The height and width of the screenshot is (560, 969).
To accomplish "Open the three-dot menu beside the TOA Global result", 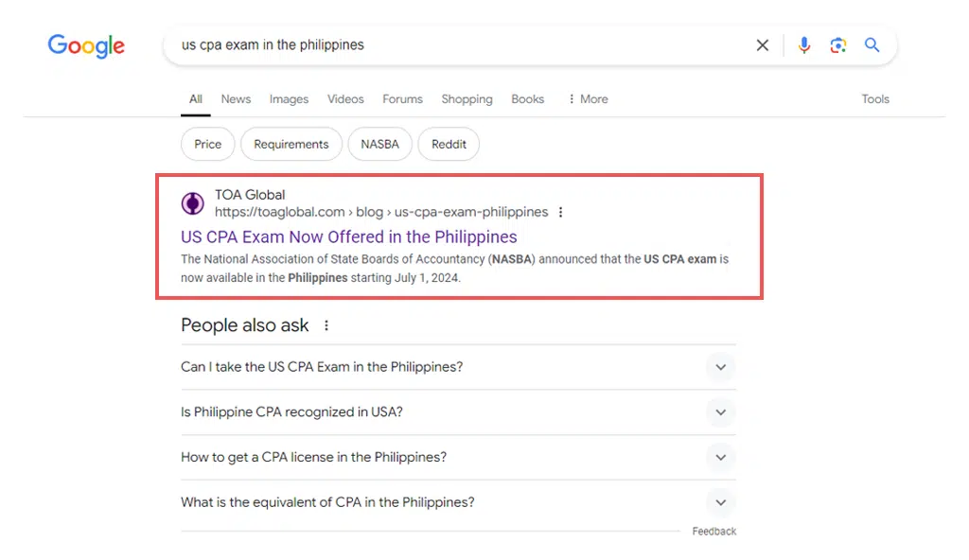I will 561,213.
